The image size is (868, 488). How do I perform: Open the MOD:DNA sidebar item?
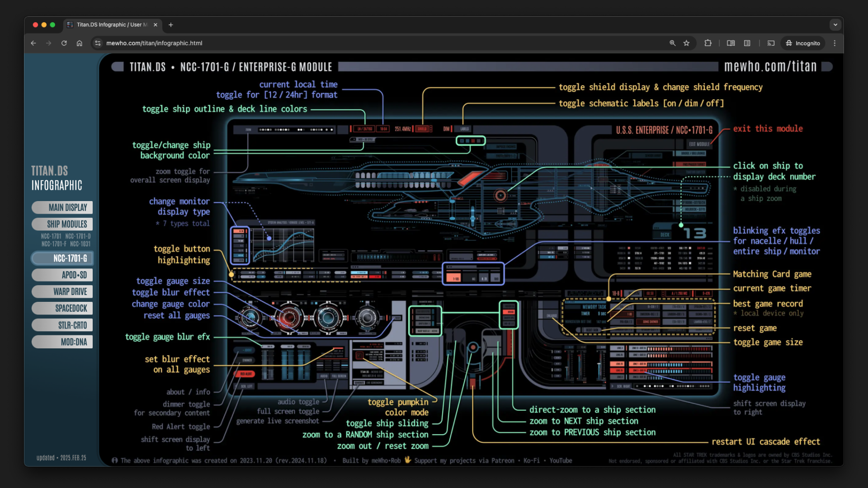[x=62, y=342]
